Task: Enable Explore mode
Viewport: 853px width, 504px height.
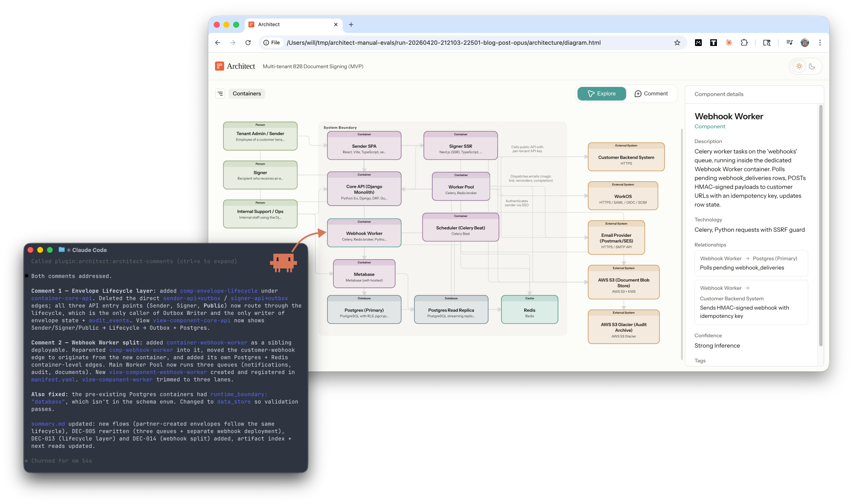Action: (x=602, y=94)
